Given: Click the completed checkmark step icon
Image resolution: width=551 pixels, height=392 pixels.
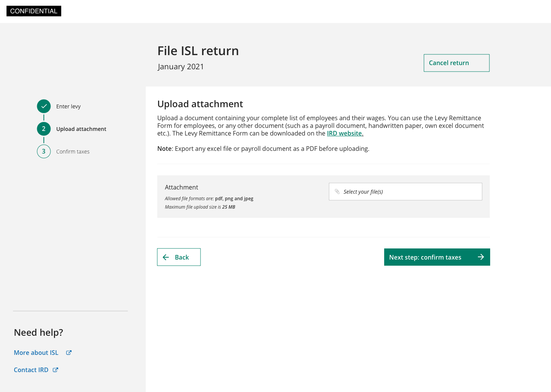Looking at the screenshot, I should point(44,106).
